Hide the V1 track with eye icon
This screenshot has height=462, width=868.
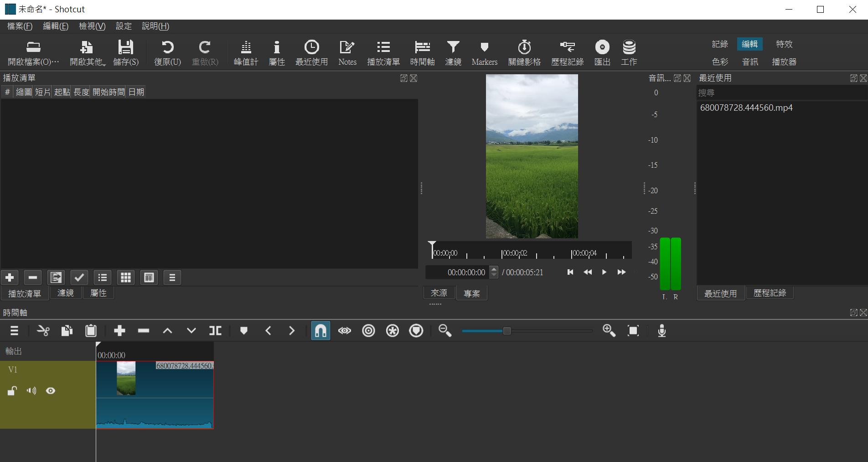51,391
